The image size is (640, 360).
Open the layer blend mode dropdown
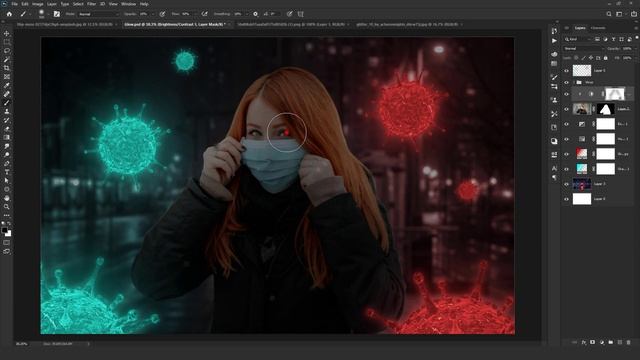click(583, 49)
